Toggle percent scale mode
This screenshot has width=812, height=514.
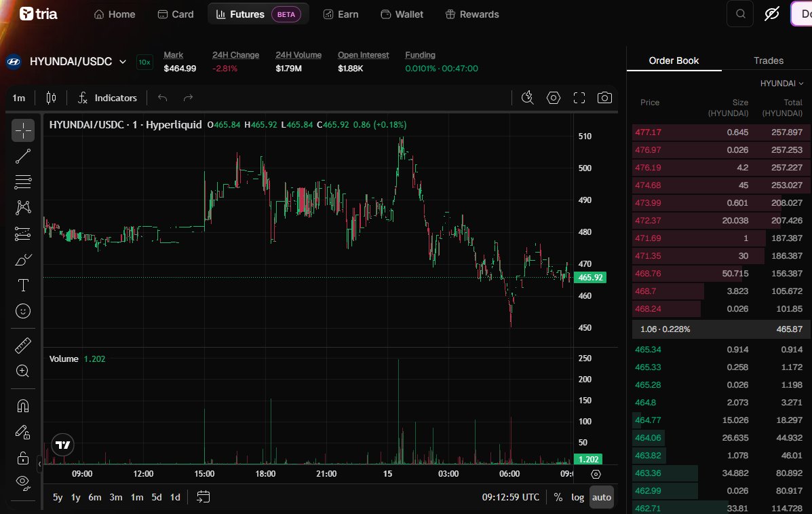point(558,497)
